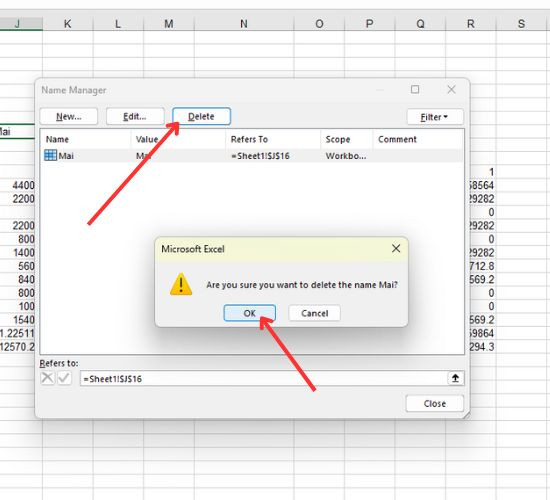Screen dimensions: 550x500
Task: Click the Close button of Name Manager
Action: (435, 404)
